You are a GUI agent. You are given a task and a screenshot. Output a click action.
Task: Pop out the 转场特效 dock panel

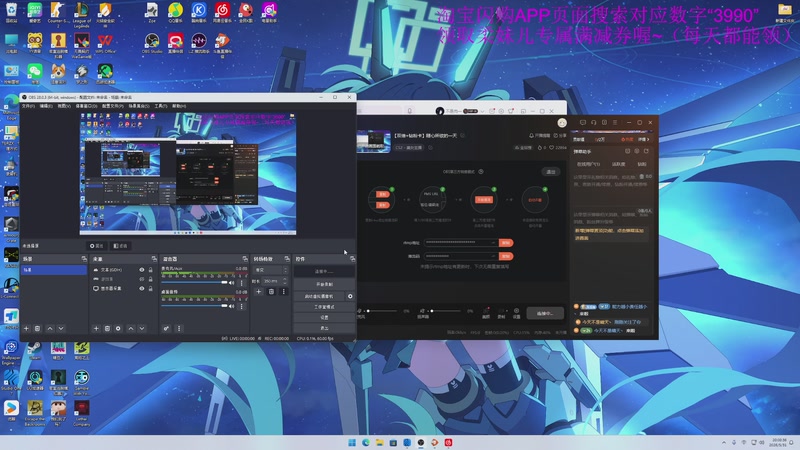coord(287,259)
